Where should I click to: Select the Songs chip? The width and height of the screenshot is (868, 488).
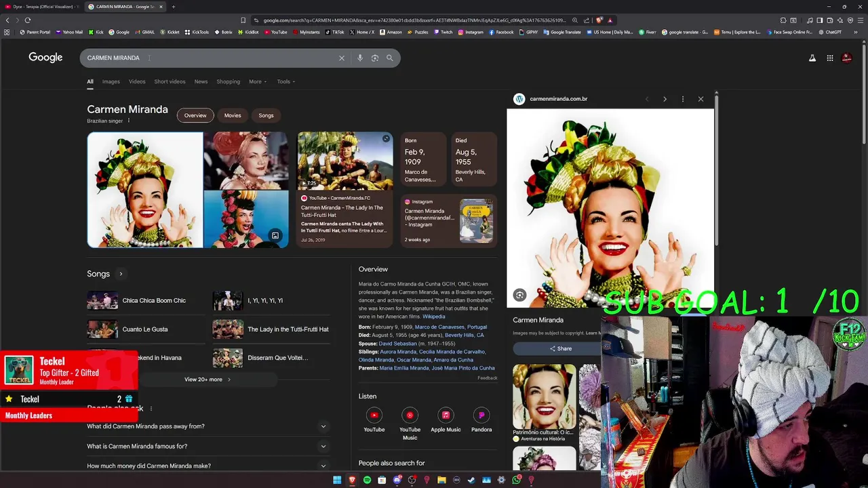point(266,115)
